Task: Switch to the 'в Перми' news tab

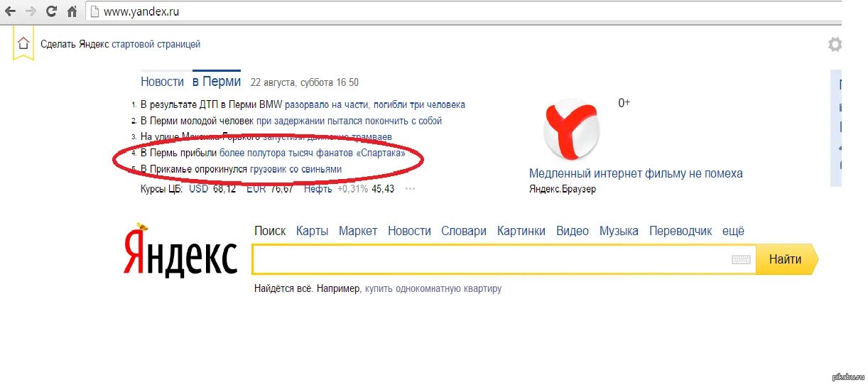Action: point(217,82)
